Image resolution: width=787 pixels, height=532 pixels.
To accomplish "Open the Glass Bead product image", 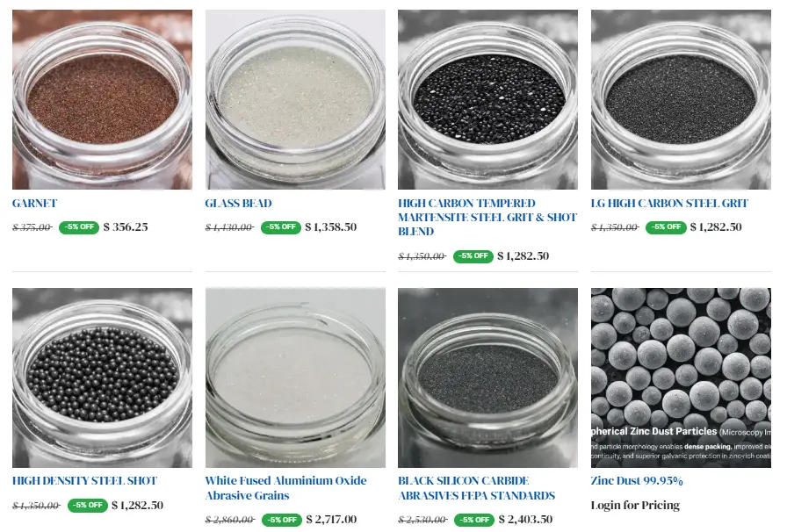I will [x=295, y=99].
